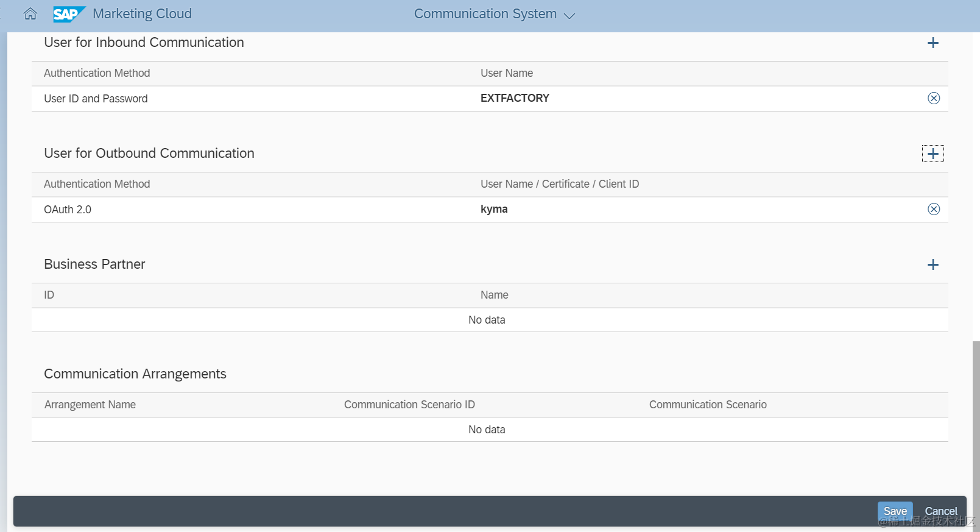The image size is (980, 532).
Task: Click the Marketing Cloud title text
Action: [x=142, y=14]
